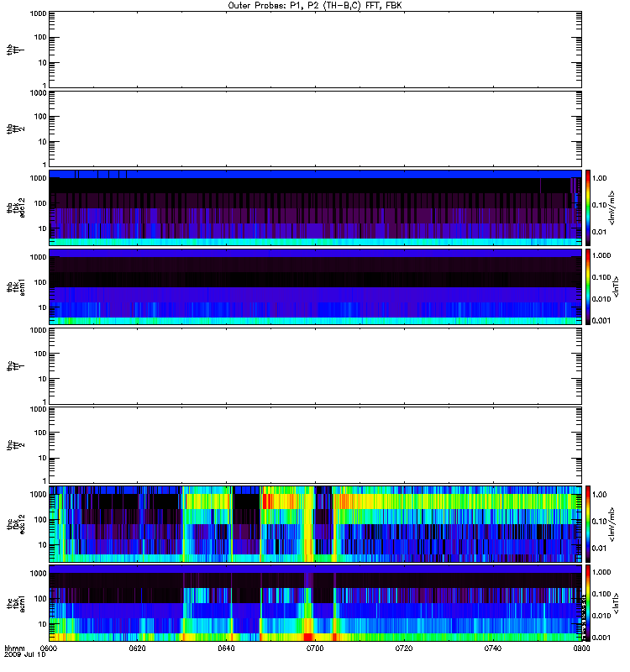Click the empty thc fff 2 plot panel

pyautogui.click(x=315, y=445)
